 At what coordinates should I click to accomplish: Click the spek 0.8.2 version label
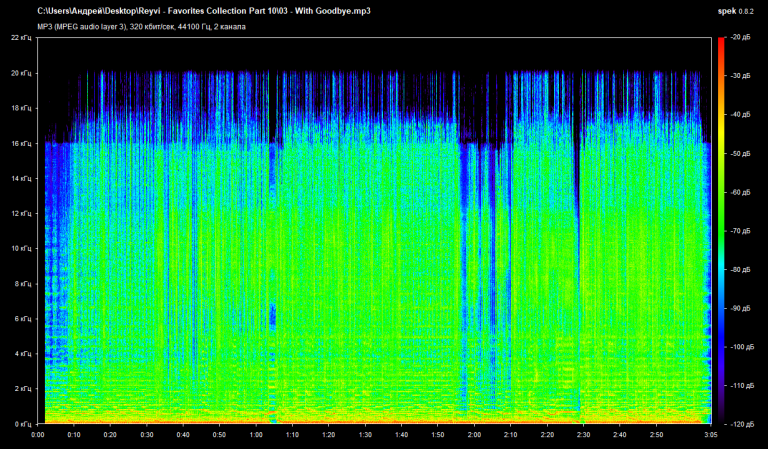click(736, 11)
